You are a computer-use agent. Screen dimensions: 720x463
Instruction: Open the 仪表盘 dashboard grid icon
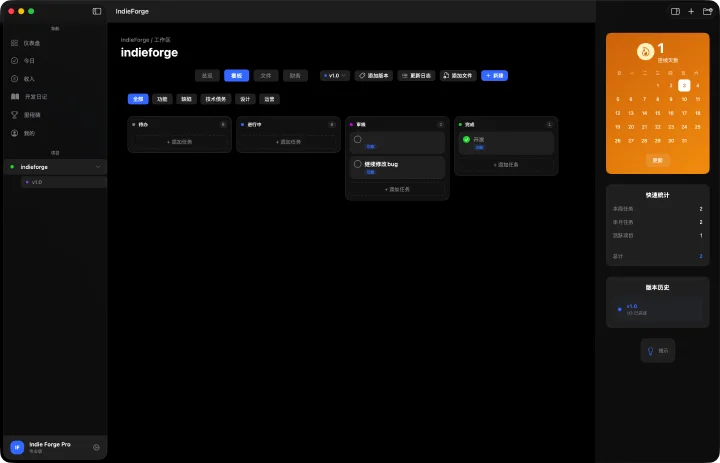14,43
